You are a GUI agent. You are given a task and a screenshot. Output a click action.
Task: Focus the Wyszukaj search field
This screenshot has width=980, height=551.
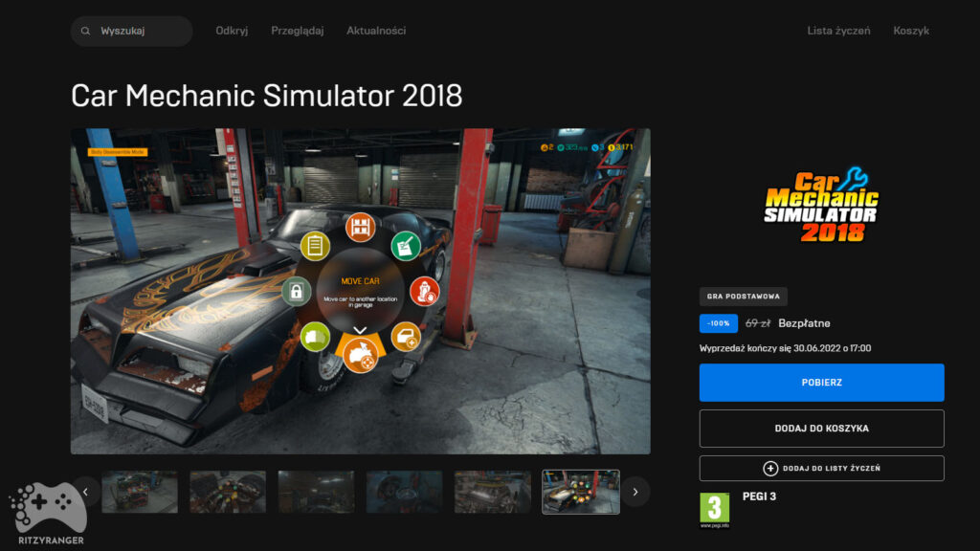(x=131, y=31)
